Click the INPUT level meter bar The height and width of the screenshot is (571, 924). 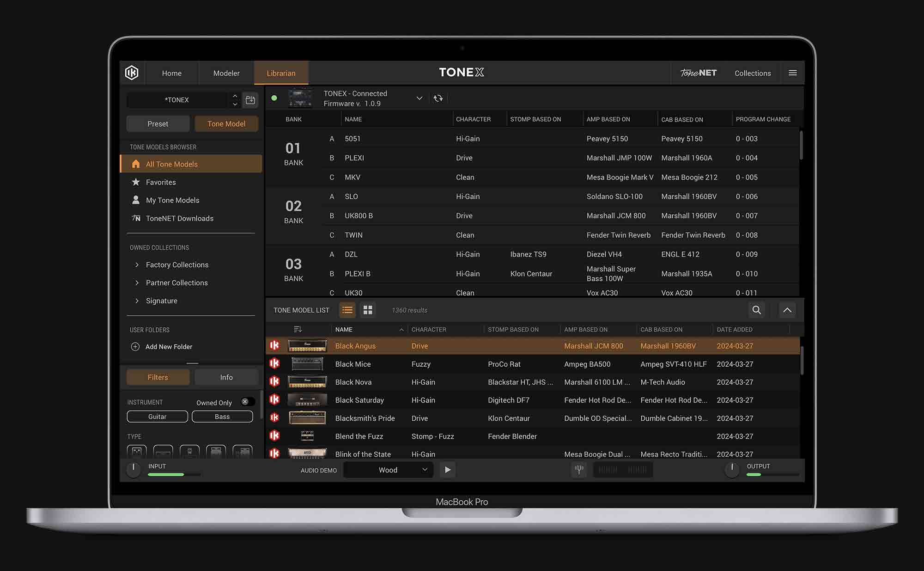coord(174,474)
